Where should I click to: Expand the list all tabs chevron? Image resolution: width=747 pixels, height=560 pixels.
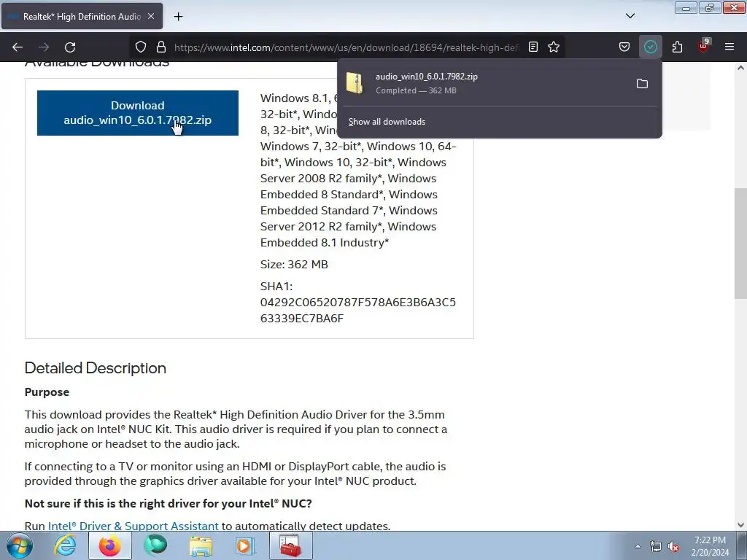pos(630,16)
